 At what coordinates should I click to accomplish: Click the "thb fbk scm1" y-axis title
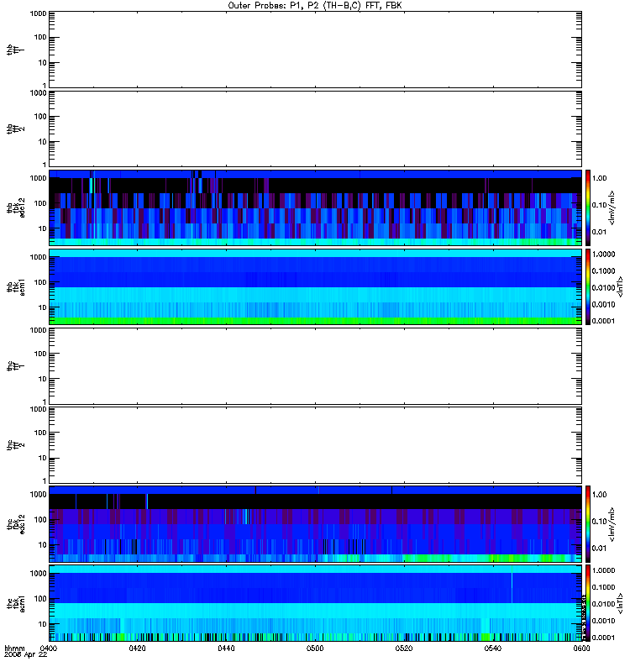click(x=16, y=286)
